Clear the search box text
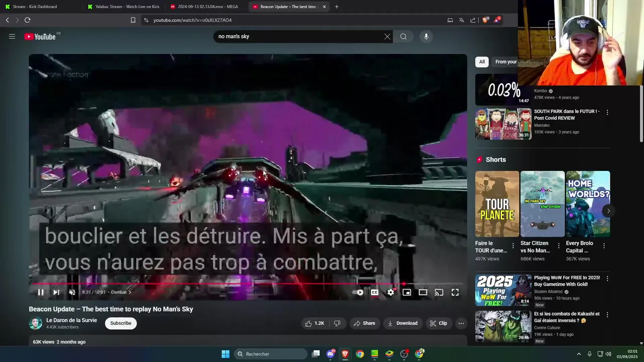The width and height of the screenshot is (644, 362). [x=387, y=36]
